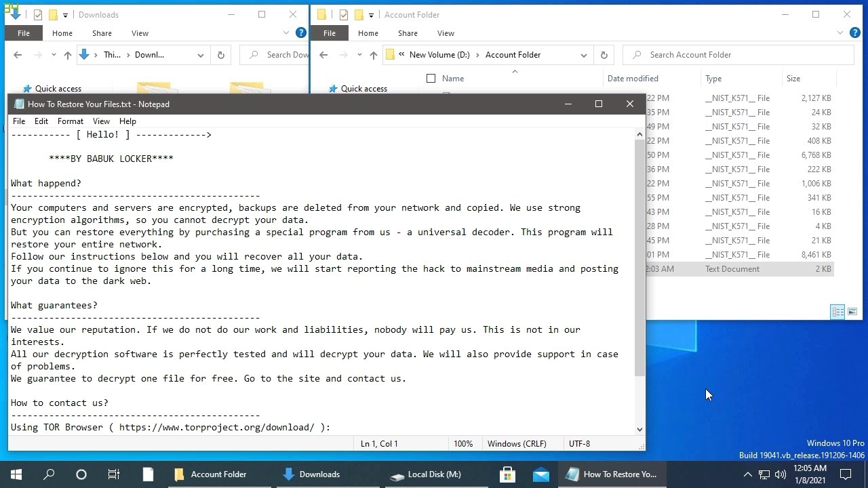Click the Help icon in Account Folder window

coord(856,33)
